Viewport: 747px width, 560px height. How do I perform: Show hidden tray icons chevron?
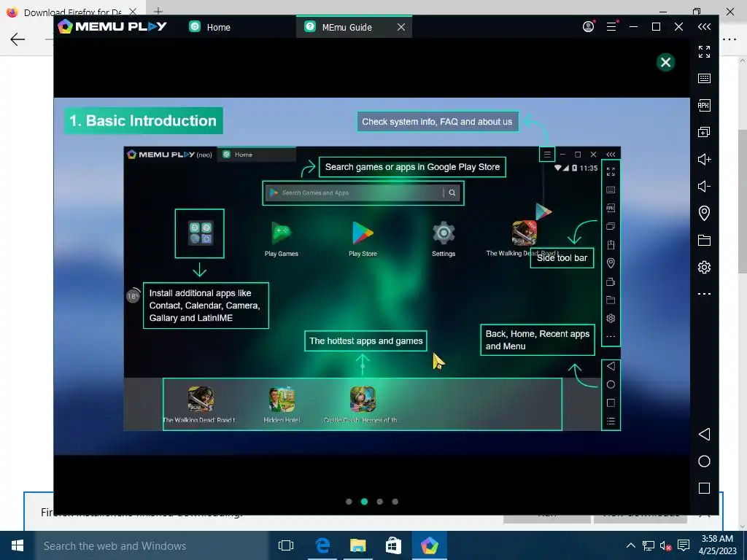[x=631, y=545]
